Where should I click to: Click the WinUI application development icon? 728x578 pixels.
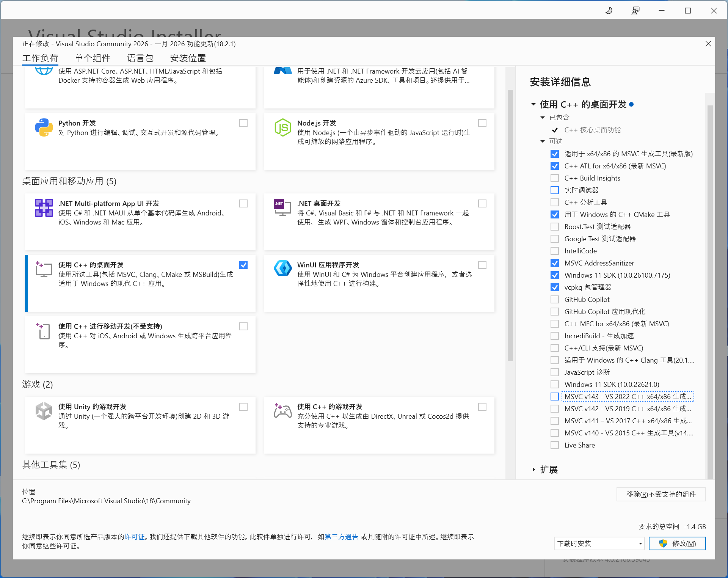tap(282, 269)
